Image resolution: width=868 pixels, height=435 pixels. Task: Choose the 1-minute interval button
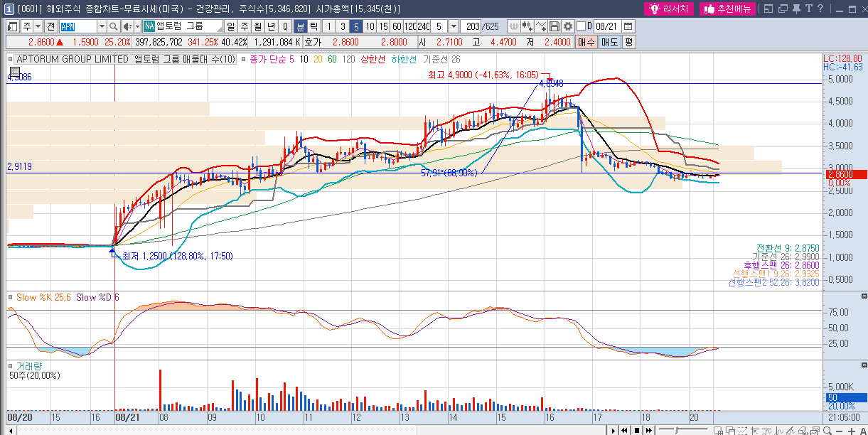click(328, 26)
